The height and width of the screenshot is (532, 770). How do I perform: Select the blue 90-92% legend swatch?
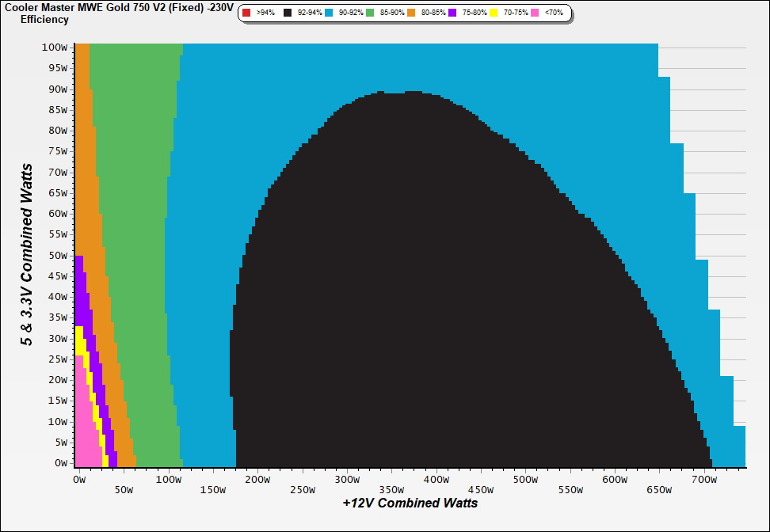pos(329,13)
